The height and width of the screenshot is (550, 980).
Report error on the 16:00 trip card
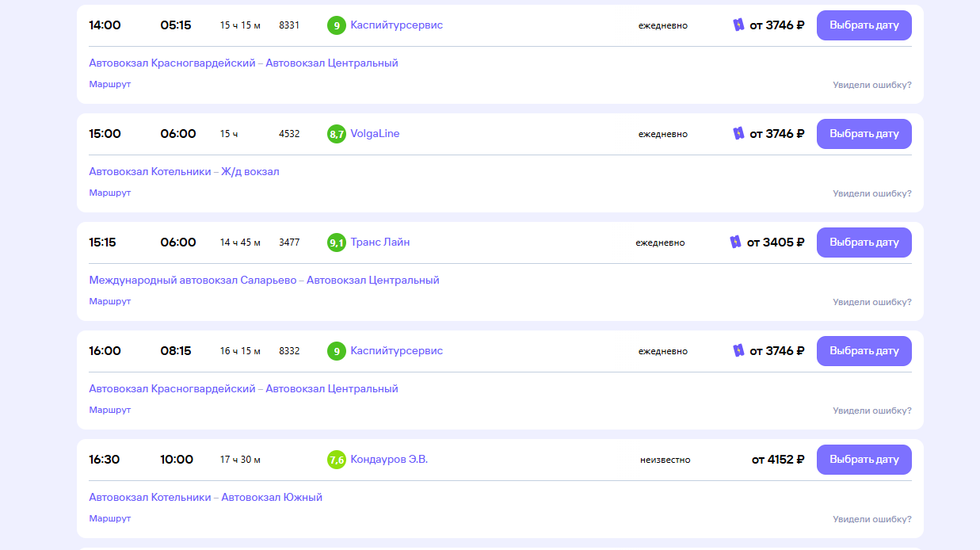pos(872,411)
